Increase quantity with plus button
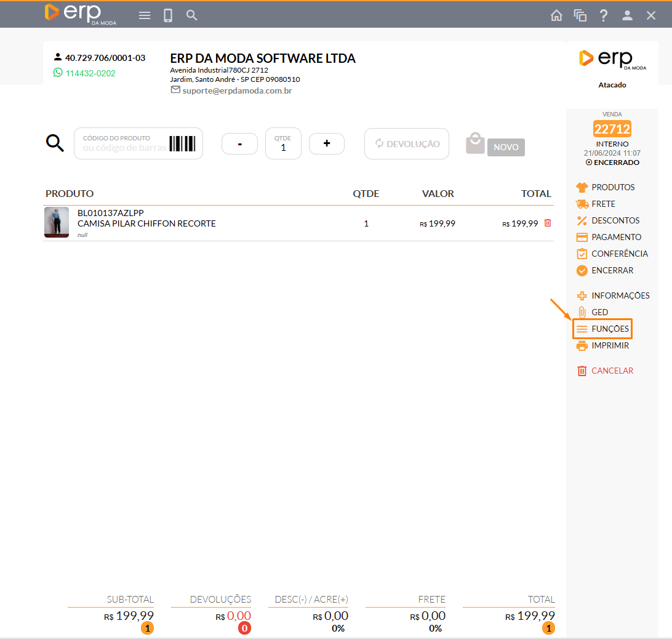672x639 pixels. point(327,143)
